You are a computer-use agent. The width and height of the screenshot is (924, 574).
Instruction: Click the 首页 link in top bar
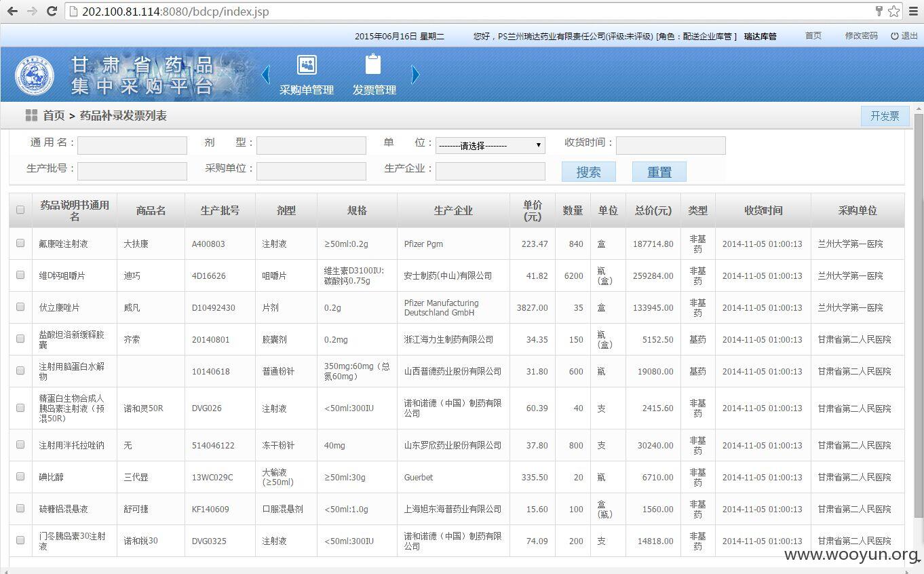[x=813, y=36]
